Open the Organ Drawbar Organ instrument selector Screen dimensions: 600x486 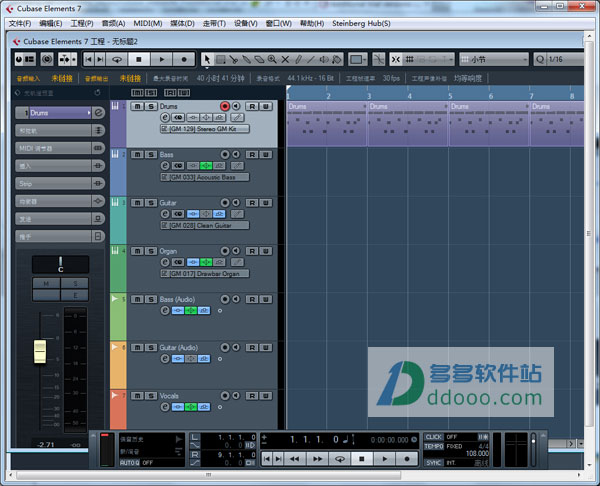205,274
